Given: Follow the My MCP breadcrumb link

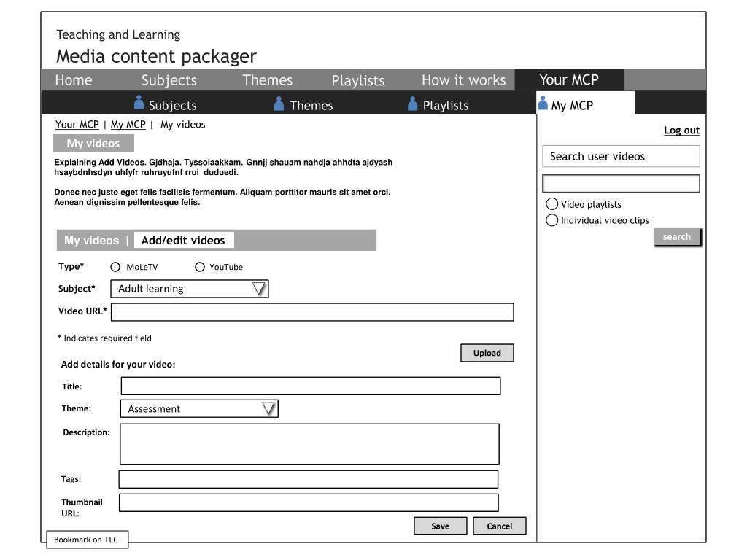Looking at the screenshot, I should coord(128,125).
